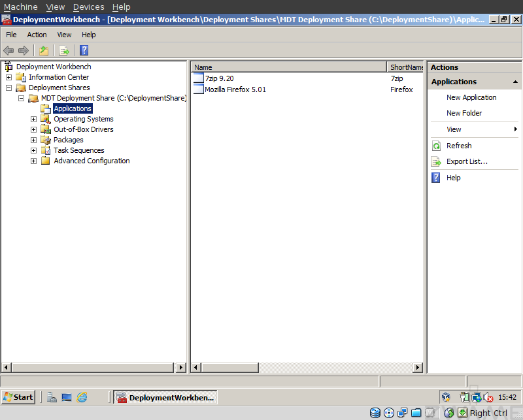Click the Deployment Shares folder icon

click(21, 88)
